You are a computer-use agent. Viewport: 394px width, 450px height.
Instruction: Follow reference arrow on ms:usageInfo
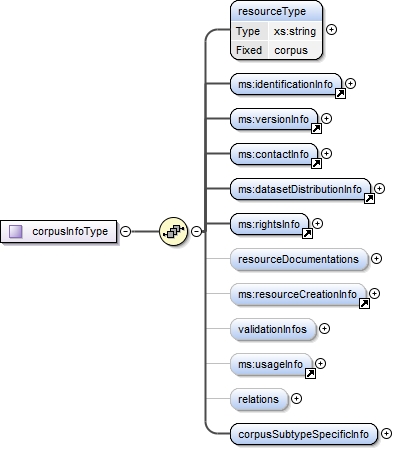click(x=310, y=374)
